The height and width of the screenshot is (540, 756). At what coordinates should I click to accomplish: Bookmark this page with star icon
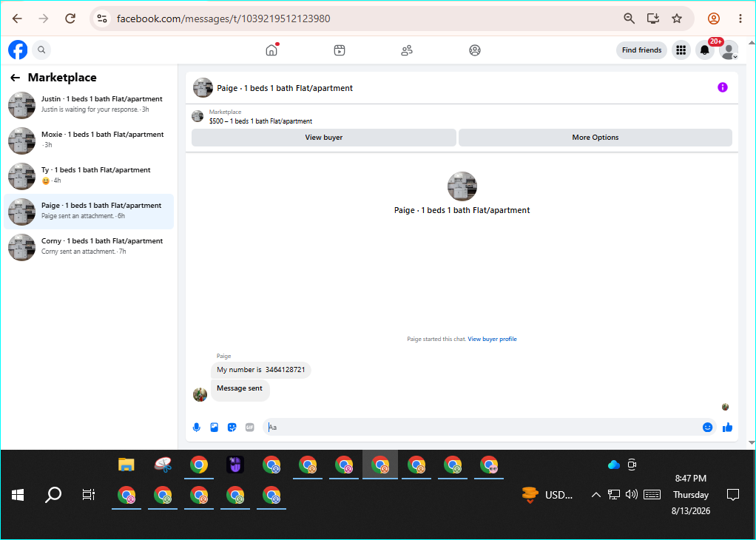[677, 18]
